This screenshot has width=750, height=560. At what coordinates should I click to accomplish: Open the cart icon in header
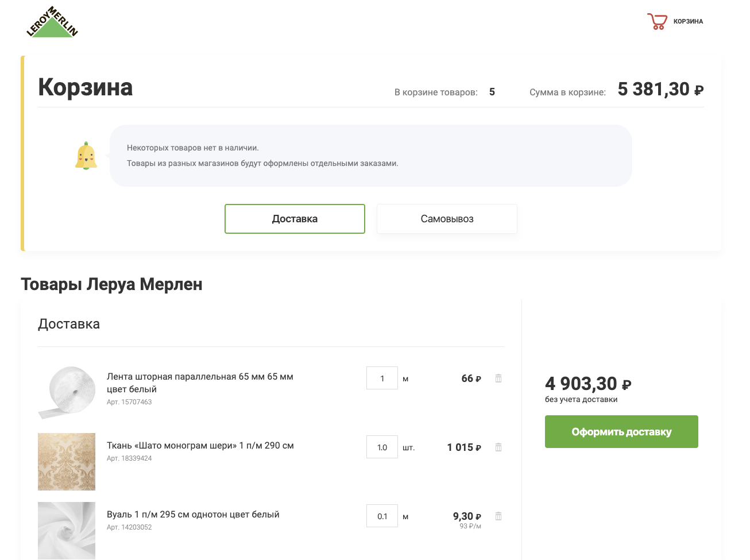[657, 21]
